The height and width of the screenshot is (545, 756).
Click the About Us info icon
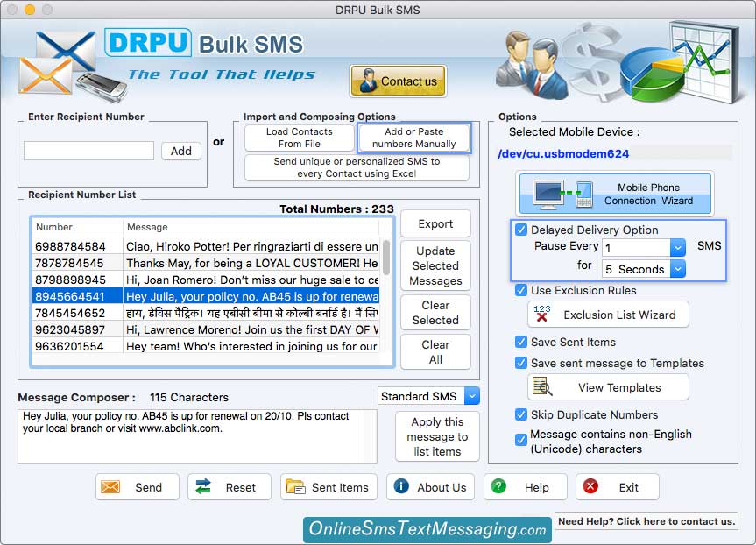click(401, 486)
